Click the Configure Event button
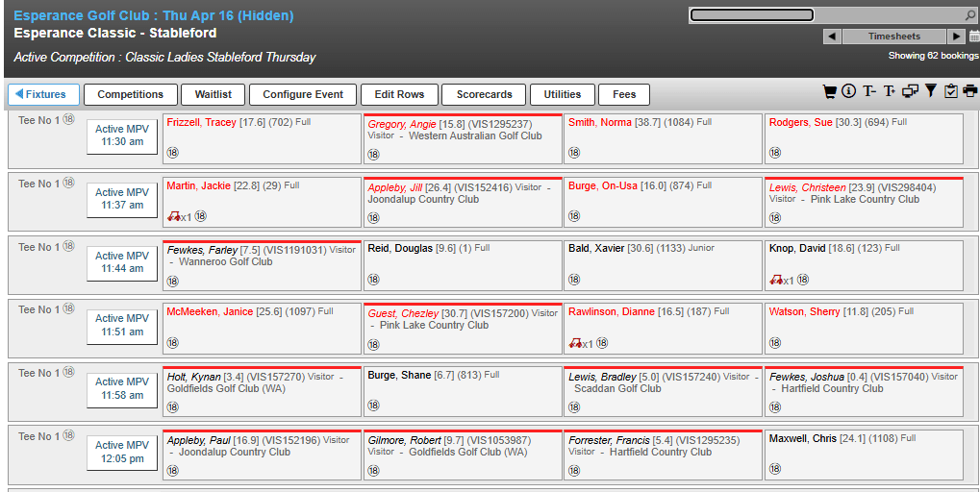The height and width of the screenshot is (492, 980). (x=303, y=94)
